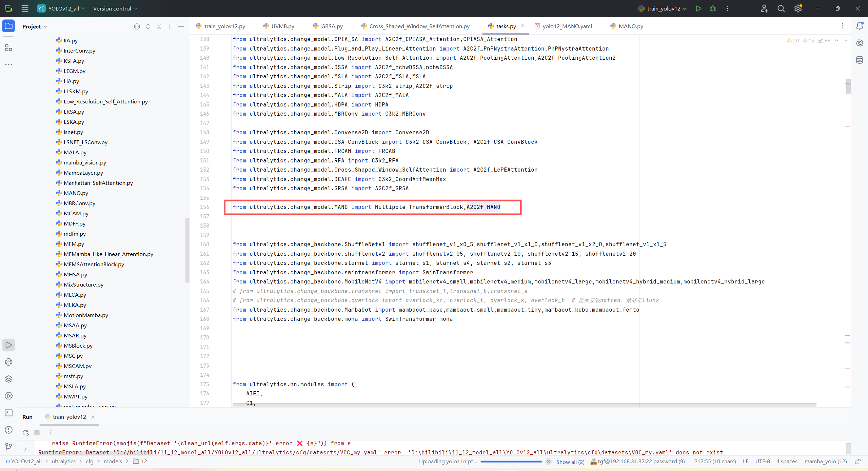Click the Debug bug icon
The height and width of the screenshot is (471, 868).
[x=713, y=8]
